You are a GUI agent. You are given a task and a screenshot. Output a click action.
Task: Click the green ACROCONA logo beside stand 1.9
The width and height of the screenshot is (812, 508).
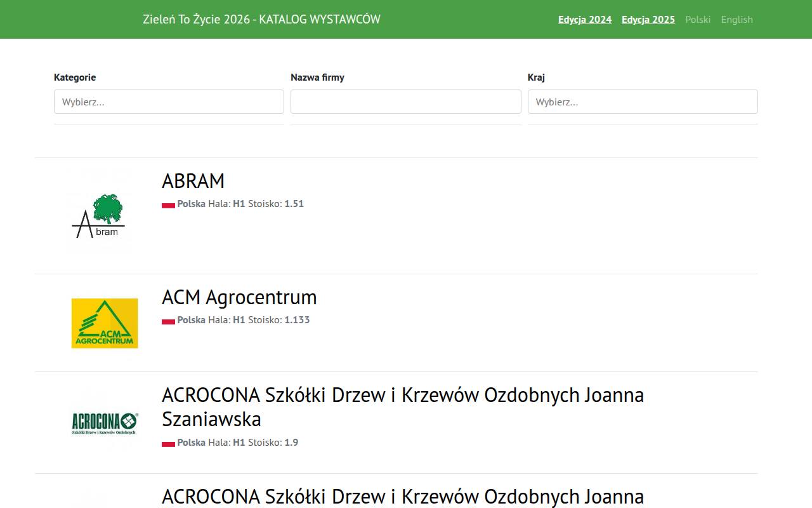[x=105, y=422]
